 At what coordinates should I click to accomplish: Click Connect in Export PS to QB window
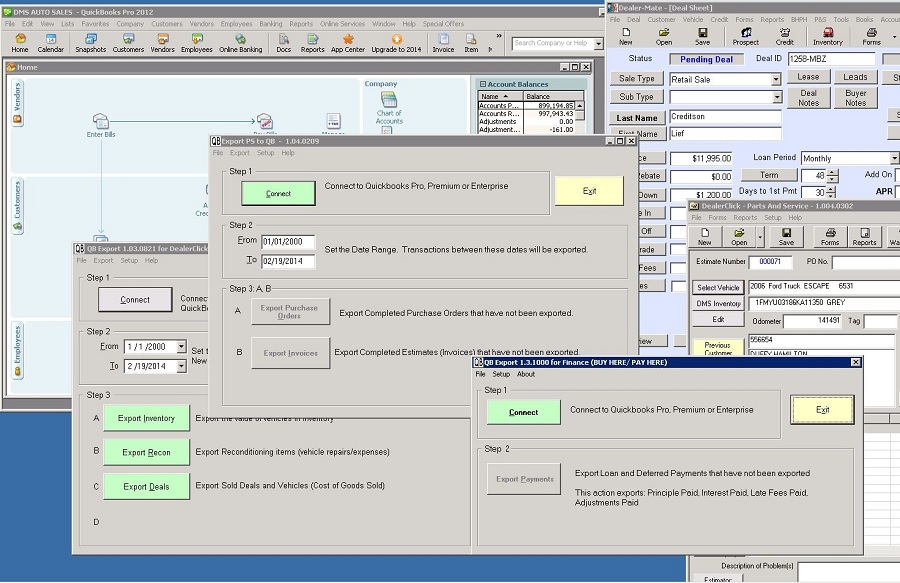point(278,193)
